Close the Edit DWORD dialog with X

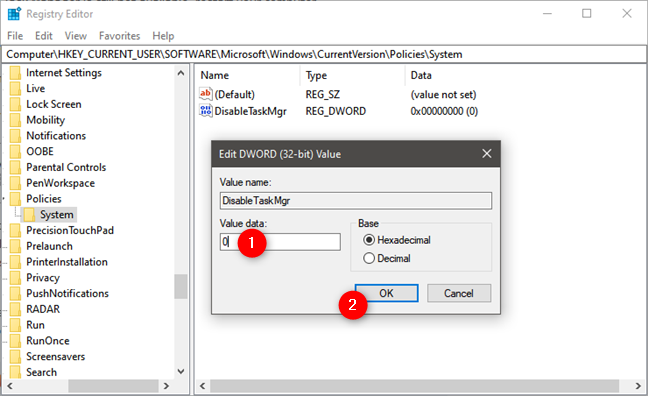pos(487,154)
